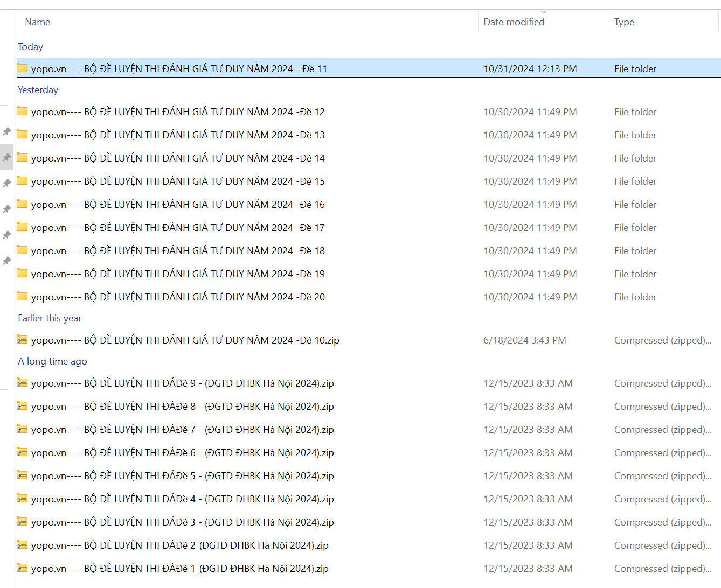Screen dimensions: 721x588
Task: Click zip icon of Đề 8 archive
Action: tap(22, 405)
